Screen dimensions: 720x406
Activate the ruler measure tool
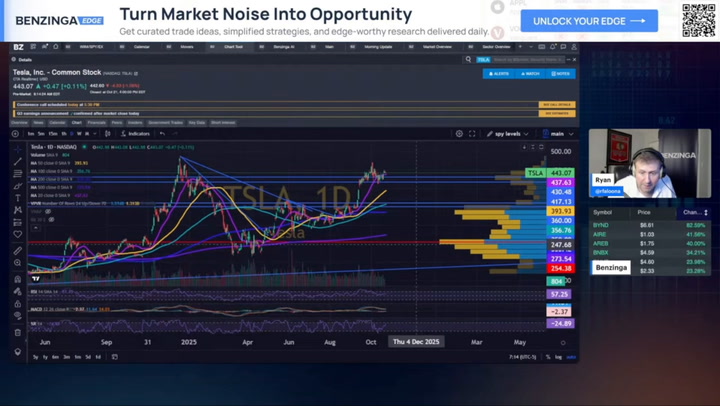(x=18, y=251)
